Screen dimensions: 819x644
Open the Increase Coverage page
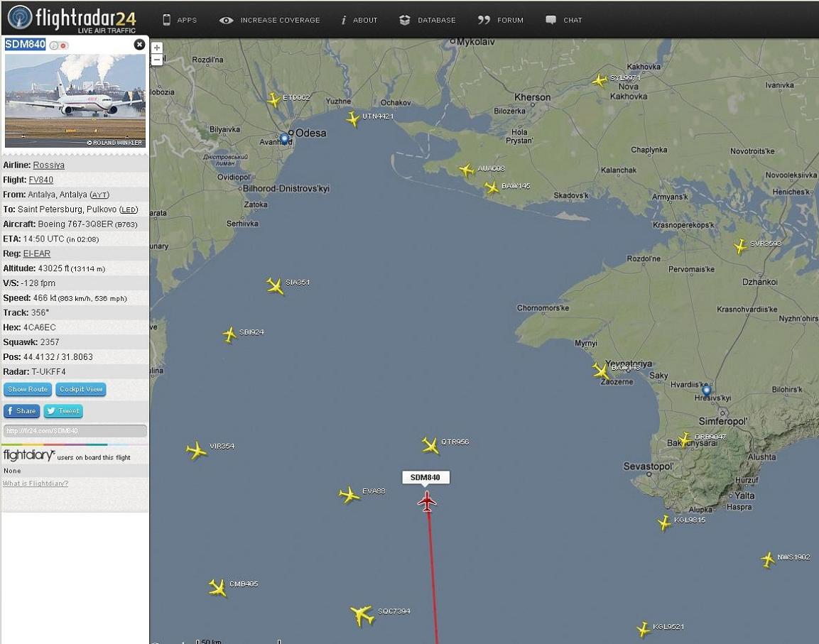click(269, 20)
